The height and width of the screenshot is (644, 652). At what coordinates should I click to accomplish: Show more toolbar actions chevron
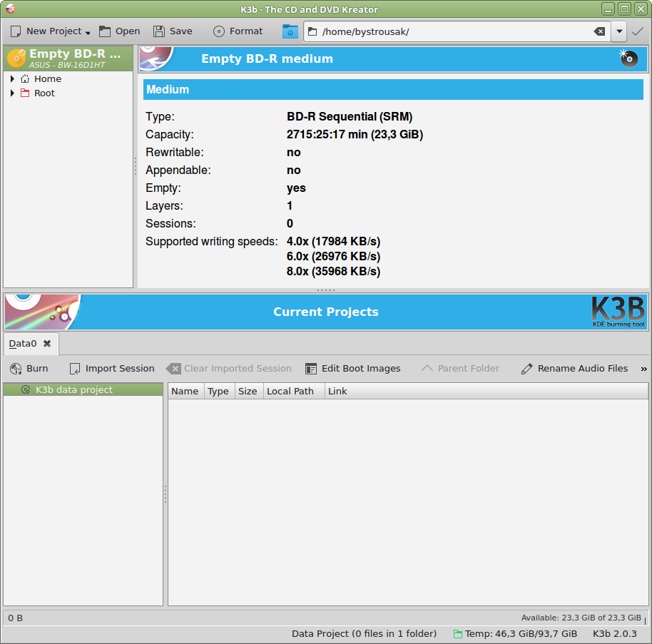coord(643,369)
